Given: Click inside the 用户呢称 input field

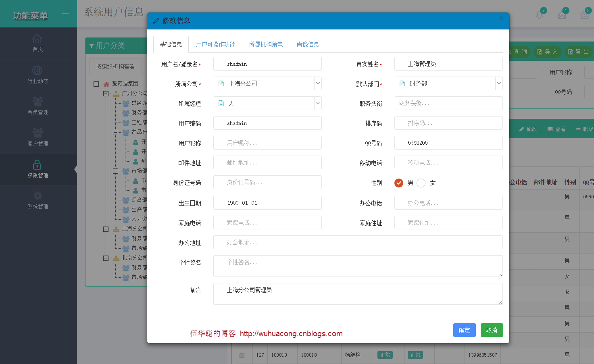Looking at the screenshot, I should (267, 143).
